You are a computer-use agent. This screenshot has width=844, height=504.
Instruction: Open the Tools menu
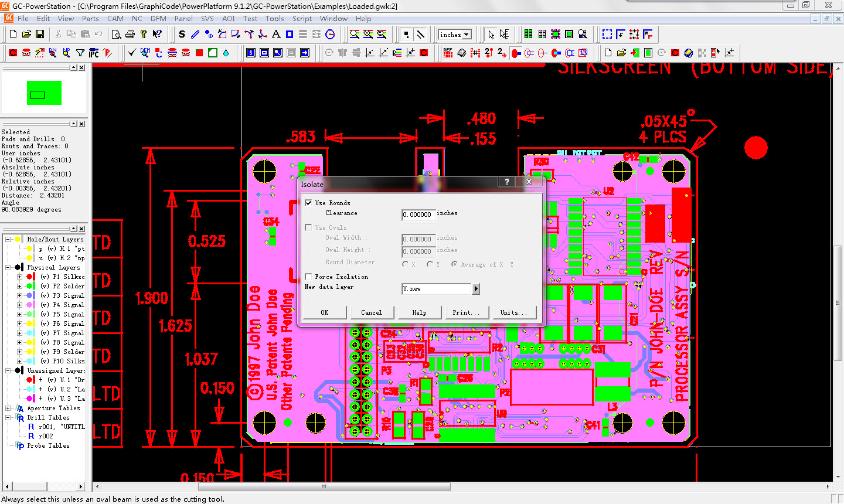pyautogui.click(x=274, y=19)
